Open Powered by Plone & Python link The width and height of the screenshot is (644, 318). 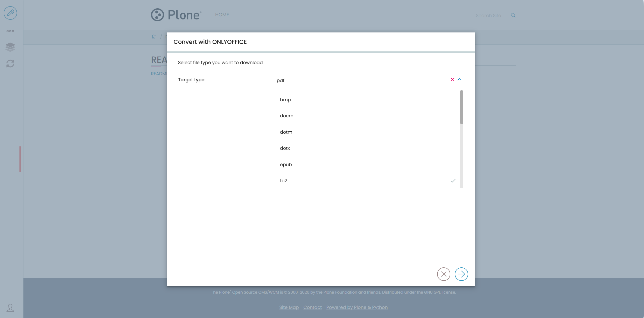pos(357,307)
